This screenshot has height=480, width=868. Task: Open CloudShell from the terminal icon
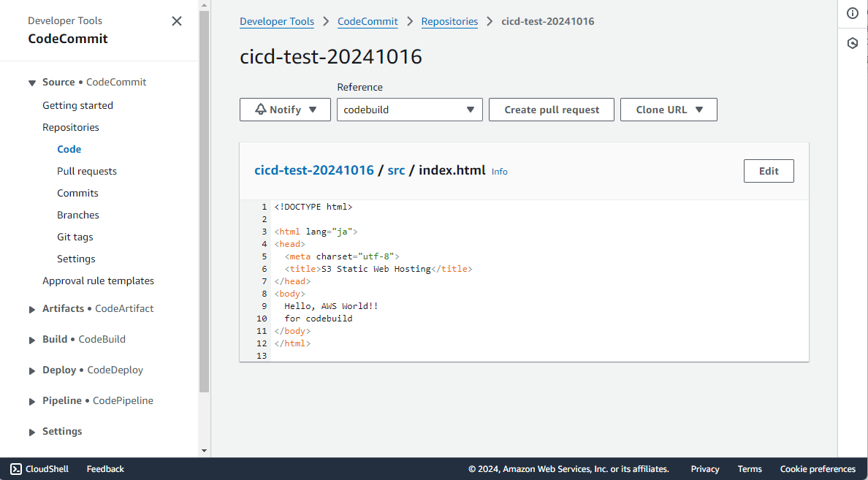[x=17, y=469]
